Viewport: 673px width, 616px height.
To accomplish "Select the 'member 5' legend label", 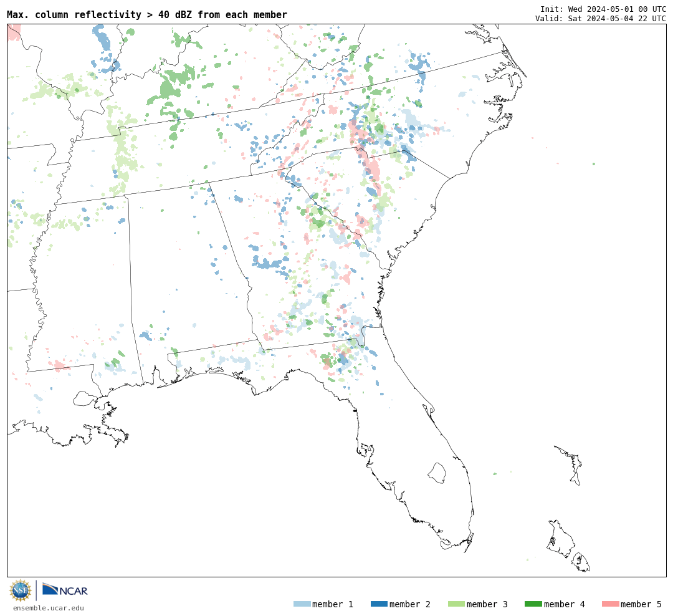I will pos(641,604).
